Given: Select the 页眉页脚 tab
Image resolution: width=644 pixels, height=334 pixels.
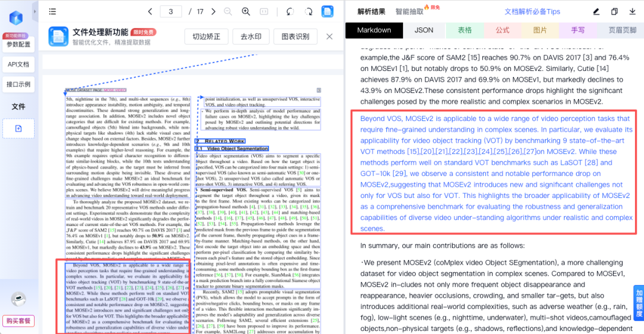Looking at the screenshot, I should point(622,30).
